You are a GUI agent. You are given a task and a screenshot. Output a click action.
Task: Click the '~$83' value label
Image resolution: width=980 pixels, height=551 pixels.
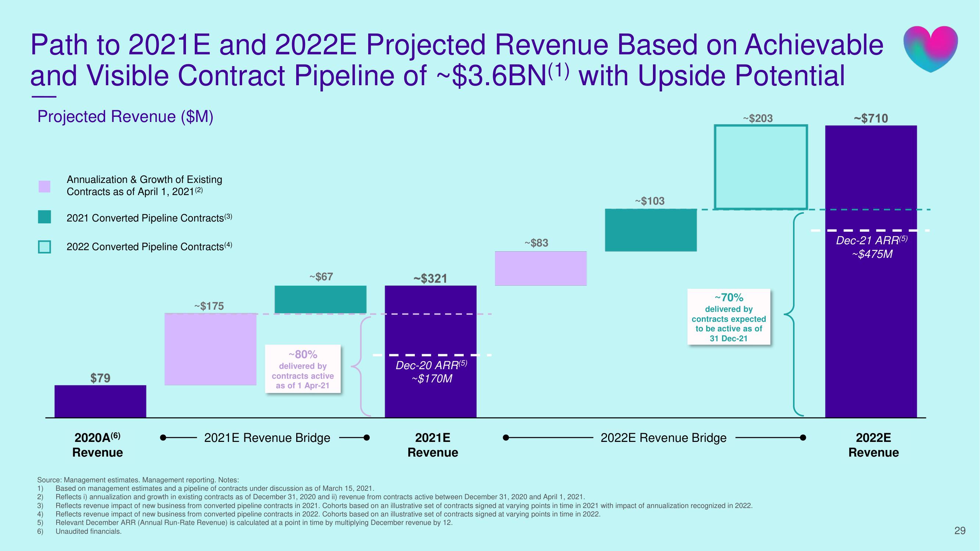click(536, 242)
